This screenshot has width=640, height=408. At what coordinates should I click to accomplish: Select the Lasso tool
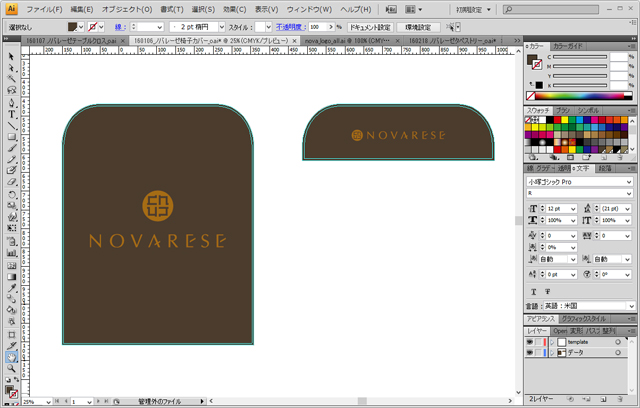[x=11, y=89]
